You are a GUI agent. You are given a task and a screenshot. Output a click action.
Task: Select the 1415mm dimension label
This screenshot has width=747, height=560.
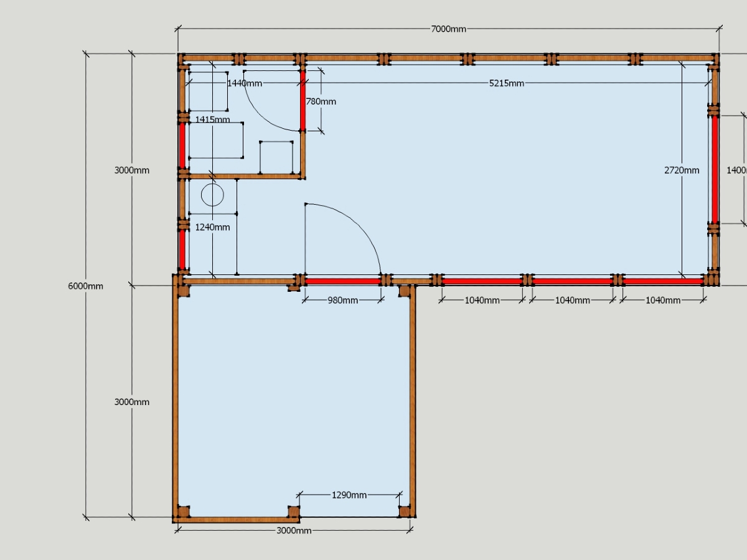pyautogui.click(x=212, y=119)
